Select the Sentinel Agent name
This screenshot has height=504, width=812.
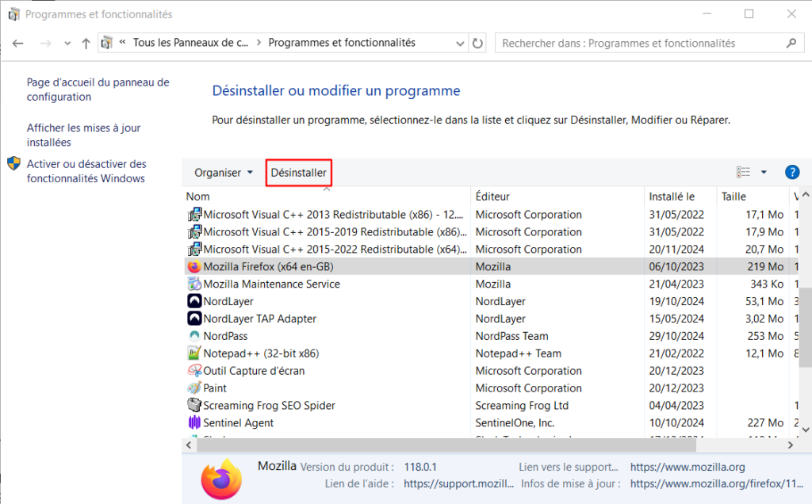click(238, 422)
